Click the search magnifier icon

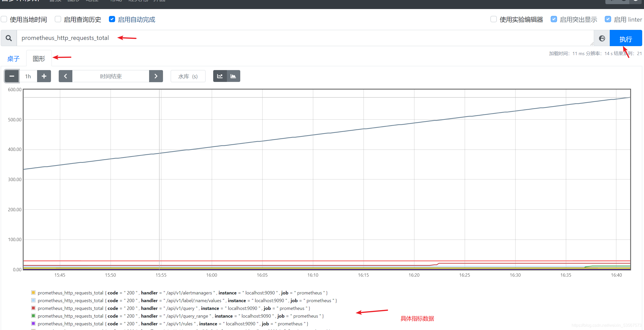(x=9, y=38)
